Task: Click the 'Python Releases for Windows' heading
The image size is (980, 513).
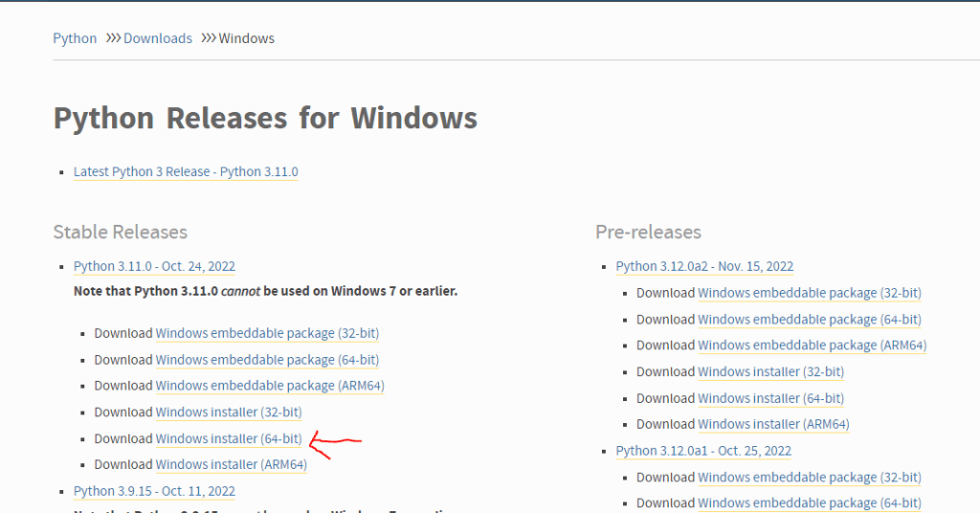Action: point(265,118)
